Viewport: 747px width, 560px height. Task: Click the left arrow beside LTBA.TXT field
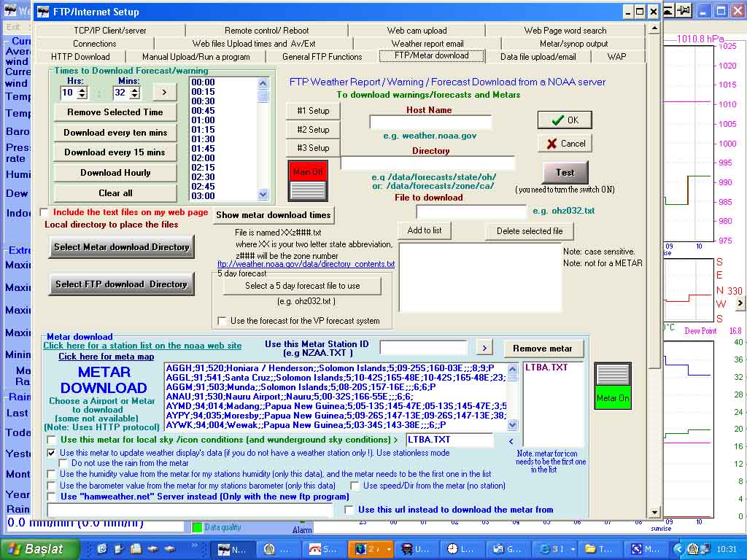coord(511,440)
